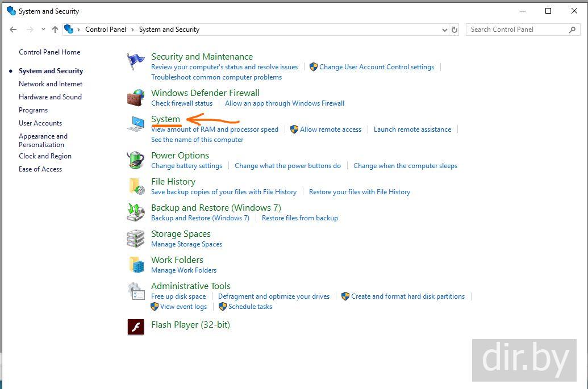Click the Storage Spaces drives icon
The image size is (588, 389).
coord(135,239)
